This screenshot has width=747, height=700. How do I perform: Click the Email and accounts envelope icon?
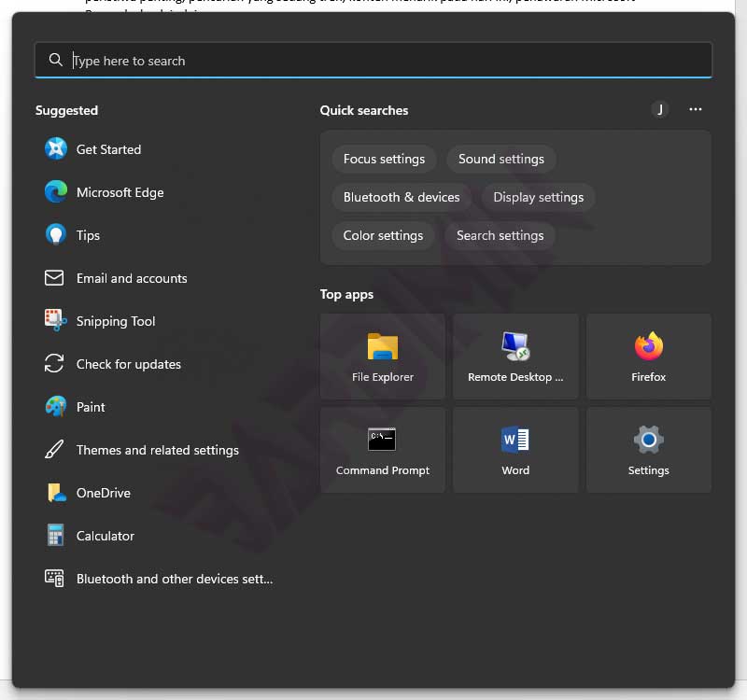pyautogui.click(x=54, y=277)
